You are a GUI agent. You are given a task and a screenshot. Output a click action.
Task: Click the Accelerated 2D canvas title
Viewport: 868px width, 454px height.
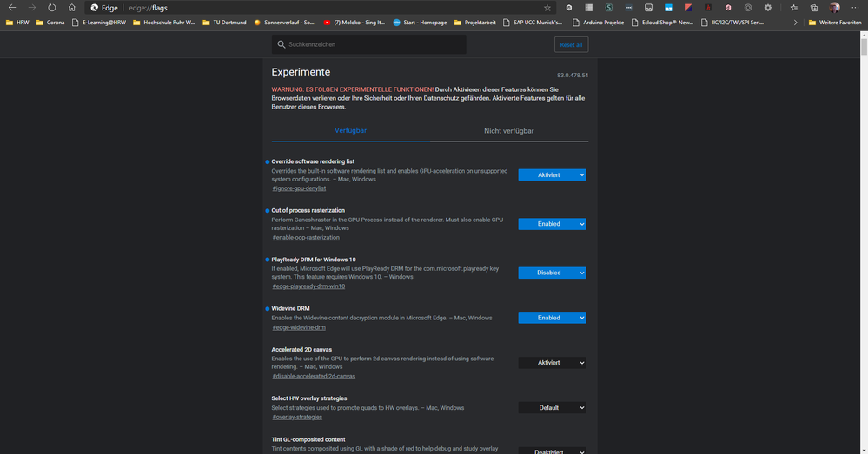point(301,350)
